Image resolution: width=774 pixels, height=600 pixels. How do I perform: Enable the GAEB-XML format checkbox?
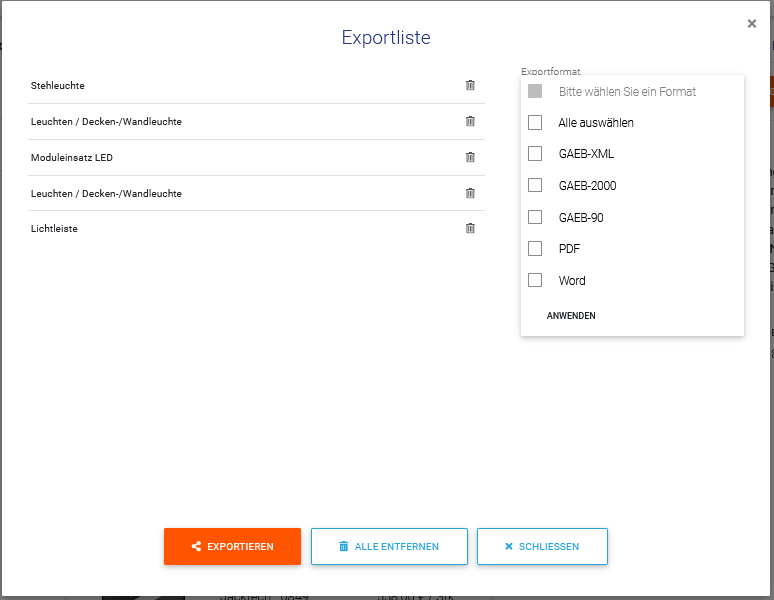click(x=535, y=154)
